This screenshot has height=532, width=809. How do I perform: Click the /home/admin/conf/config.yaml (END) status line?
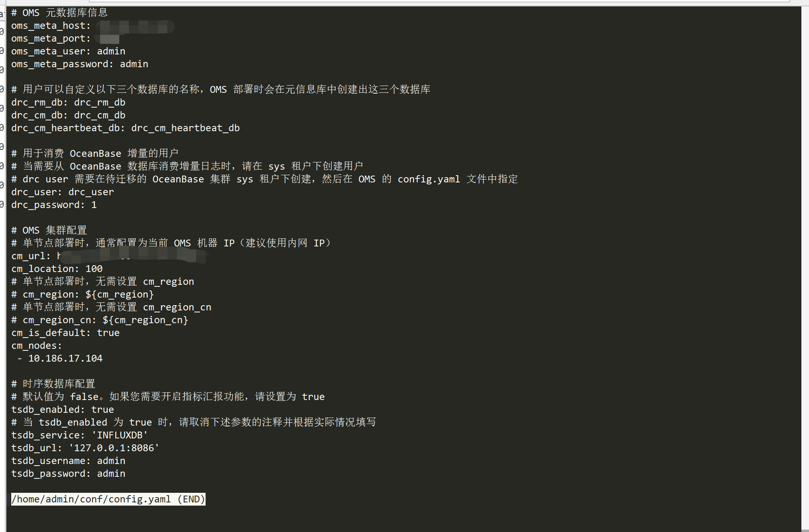[108, 499]
